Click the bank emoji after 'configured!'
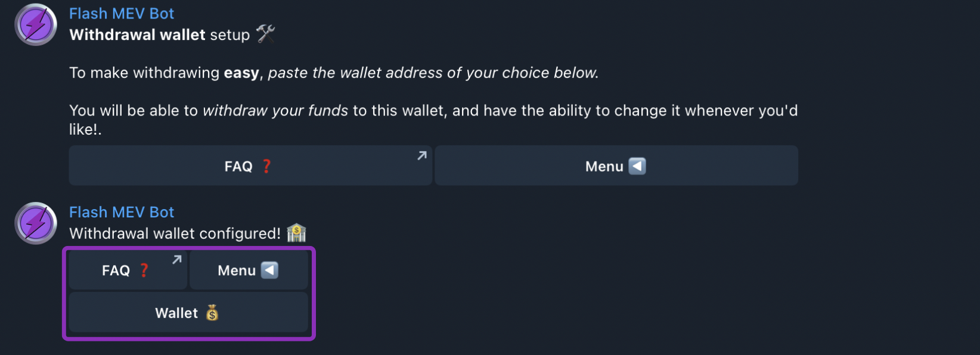Image resolution: width=980 pixels, height=355 pixels. (296, 233)
